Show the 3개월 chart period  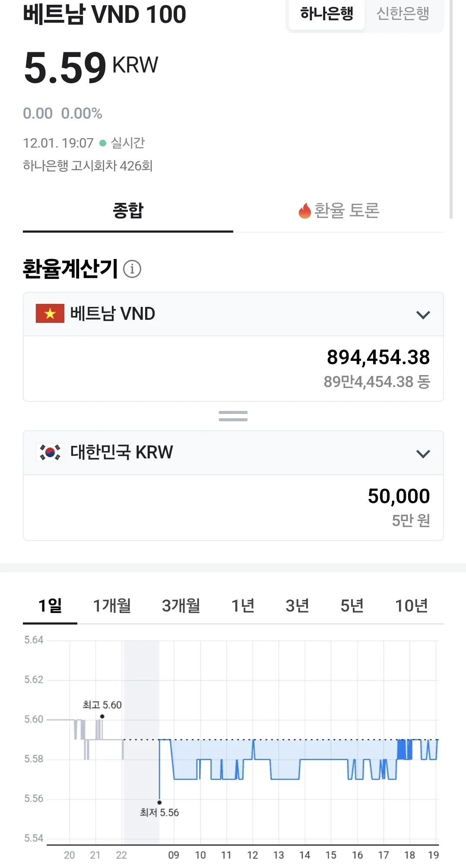181,606
